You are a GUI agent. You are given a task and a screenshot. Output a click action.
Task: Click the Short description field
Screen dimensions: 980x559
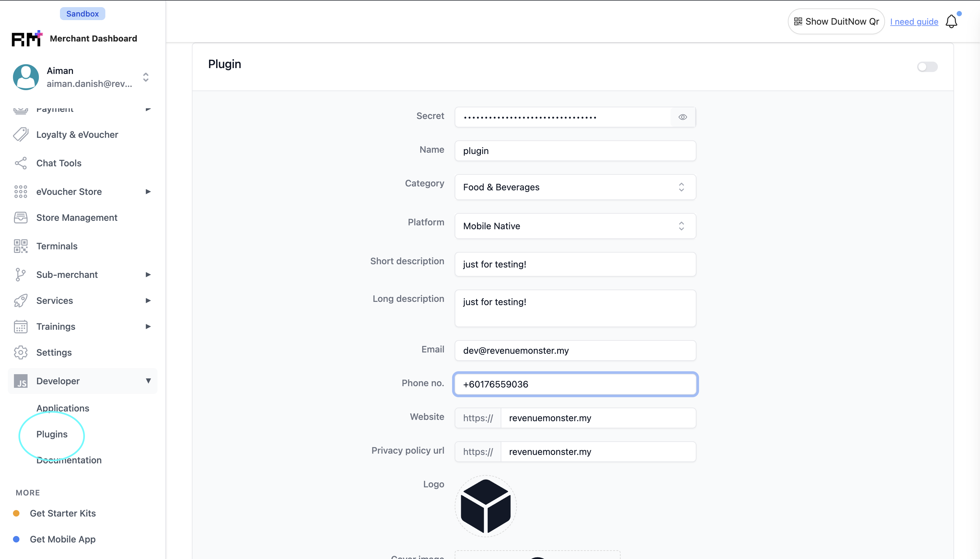pos(575,264)
